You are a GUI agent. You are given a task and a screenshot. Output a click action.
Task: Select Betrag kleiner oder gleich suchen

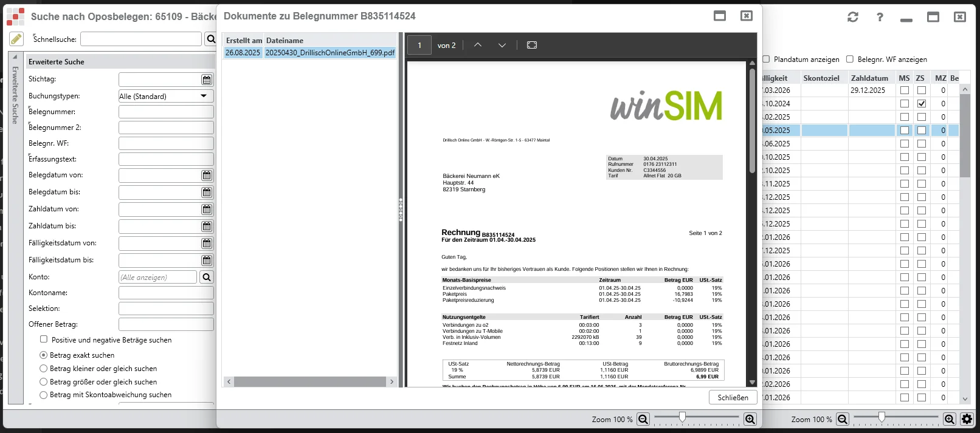[43, 369]
